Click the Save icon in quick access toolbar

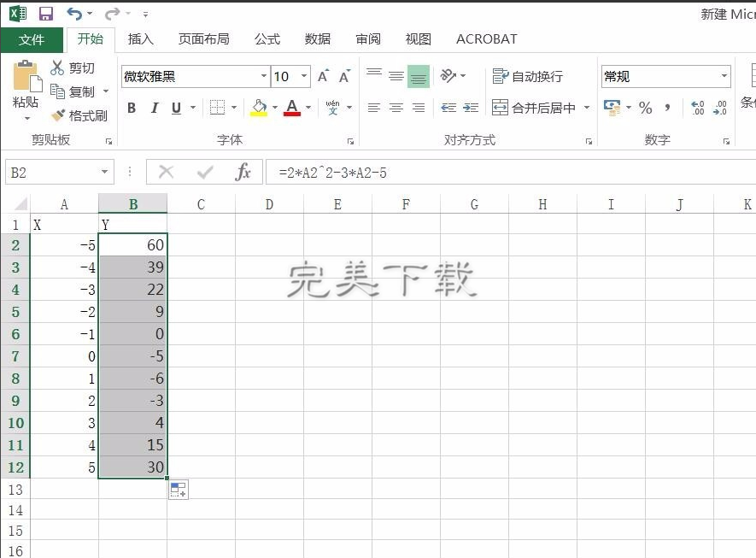(x=46, y=14)
